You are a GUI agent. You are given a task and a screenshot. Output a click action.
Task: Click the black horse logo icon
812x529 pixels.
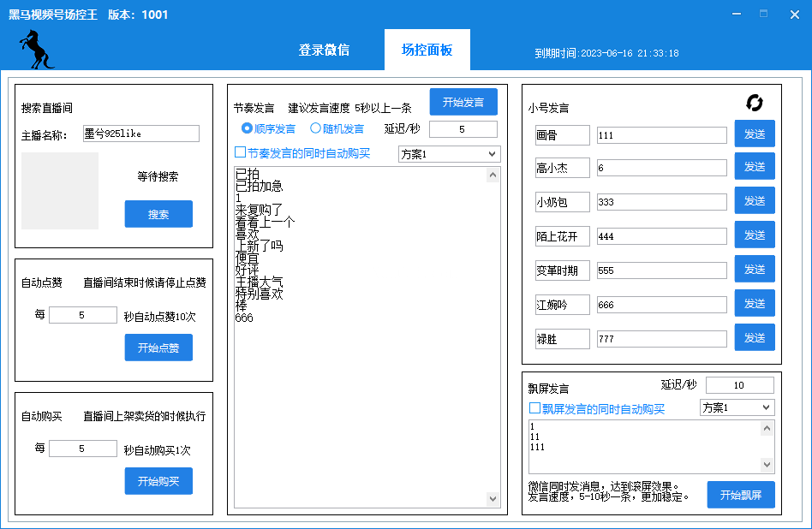pyautogui.click(x=36, y=50)
